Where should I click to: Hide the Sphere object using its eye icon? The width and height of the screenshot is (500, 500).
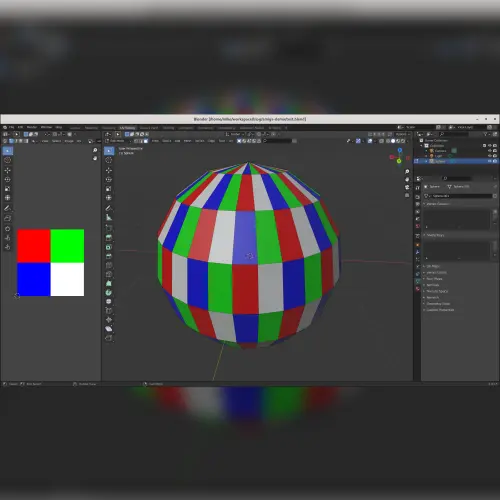[490, 161]
